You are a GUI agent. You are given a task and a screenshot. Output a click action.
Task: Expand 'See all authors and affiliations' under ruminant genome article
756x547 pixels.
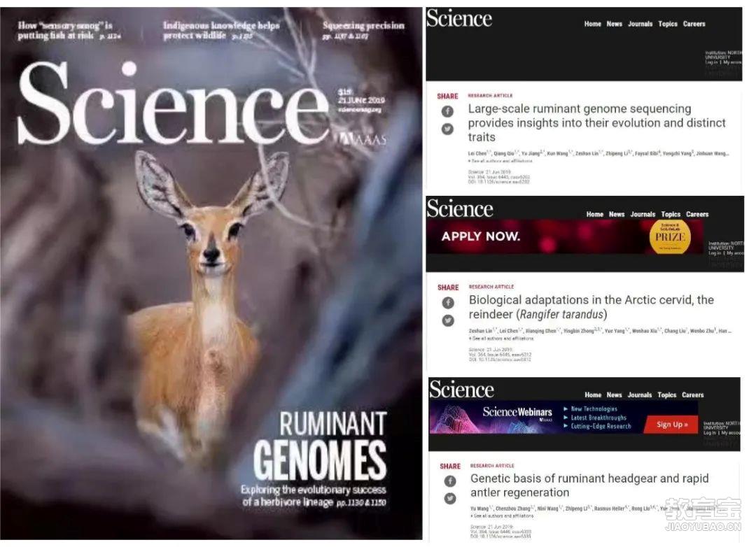click(x=500, y=161)
